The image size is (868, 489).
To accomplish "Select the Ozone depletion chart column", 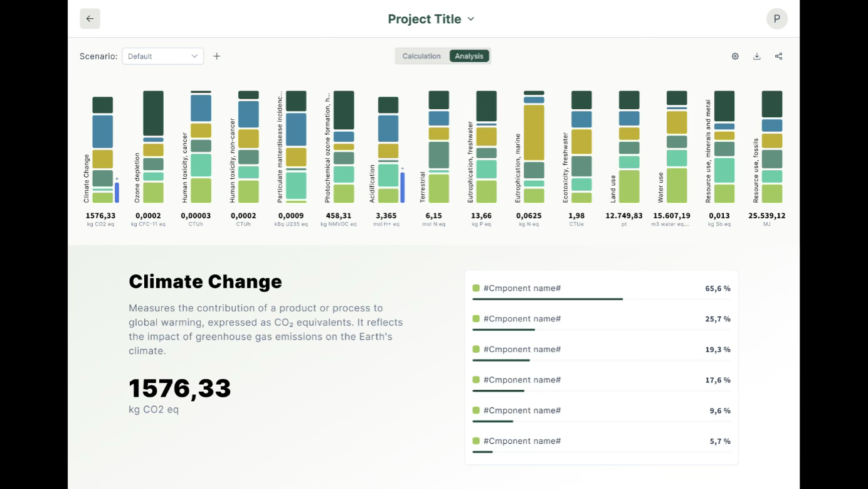I will [153, 146].
